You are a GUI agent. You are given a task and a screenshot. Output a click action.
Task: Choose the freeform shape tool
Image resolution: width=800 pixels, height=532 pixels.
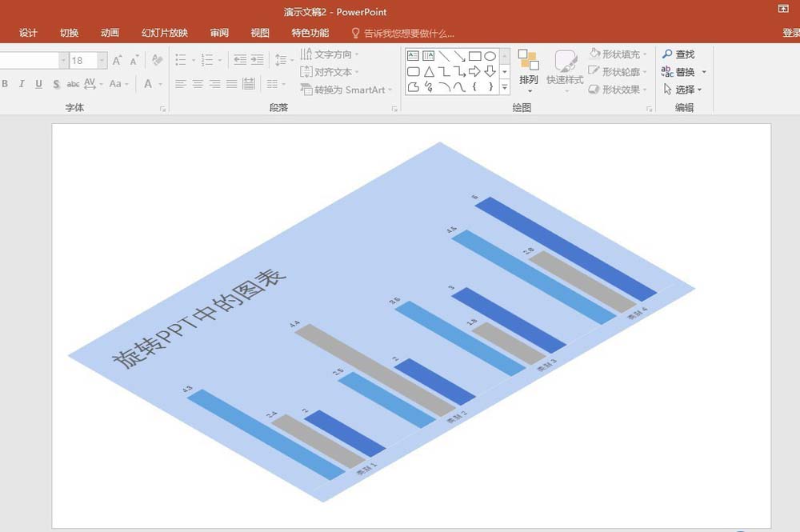[414, 87]
